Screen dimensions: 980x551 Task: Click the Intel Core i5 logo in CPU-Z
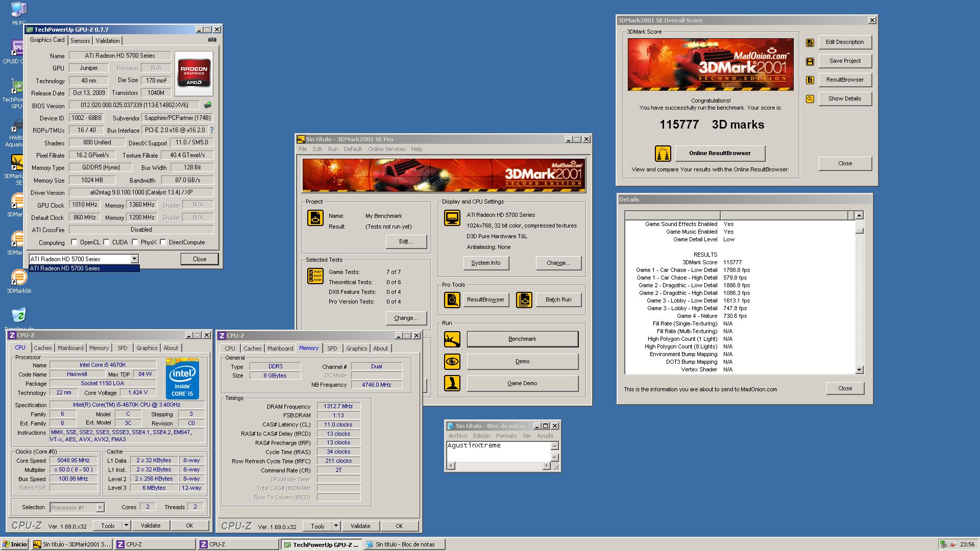(182, 379)
